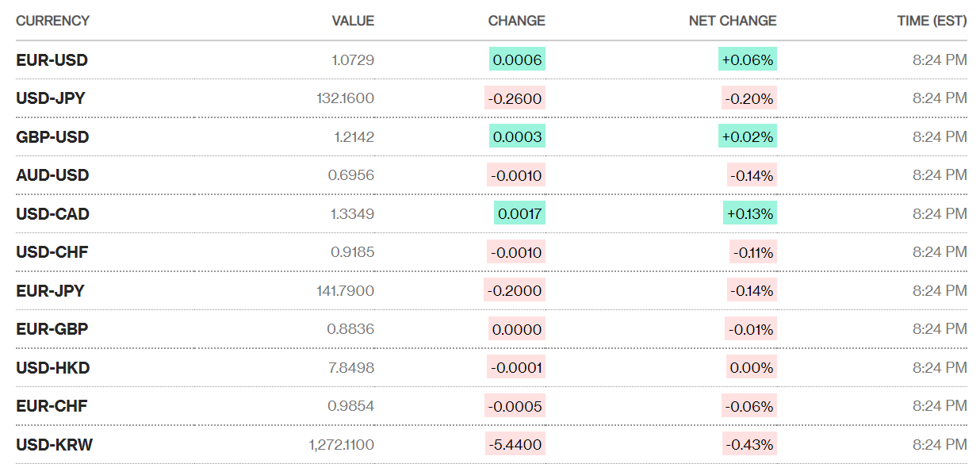Click the CHANGE column header

(516, 21)
